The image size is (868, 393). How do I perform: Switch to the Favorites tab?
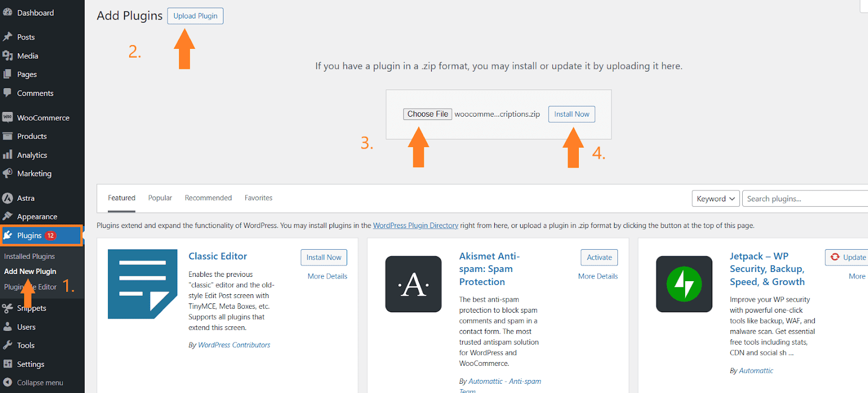click(258, 198)
